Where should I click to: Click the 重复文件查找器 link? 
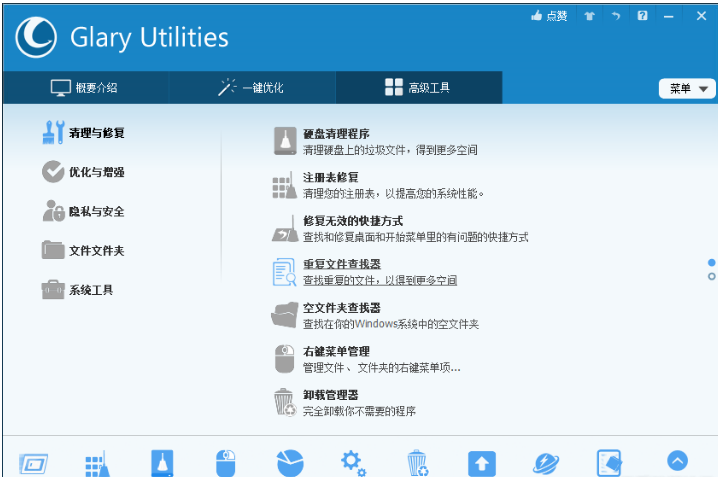pyautogui.click(x=342, y=264)
